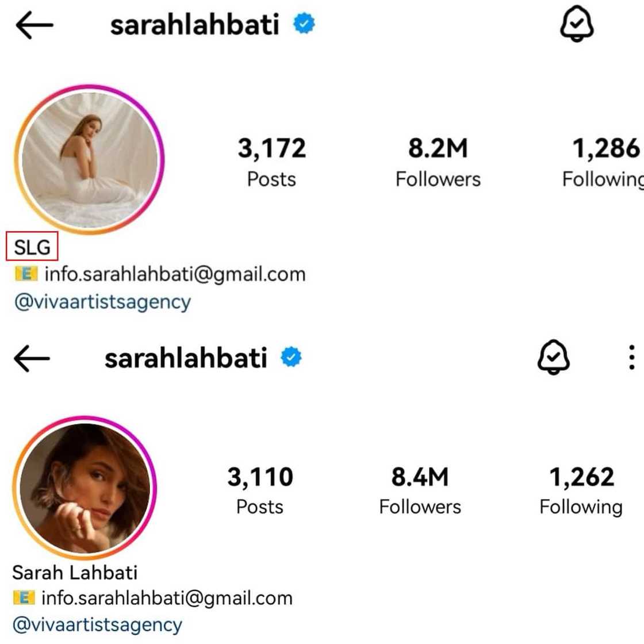Viewport: 644px width, 644px height.
Task: Toggle the notification bell in top profile
Action: pos(577,24)
